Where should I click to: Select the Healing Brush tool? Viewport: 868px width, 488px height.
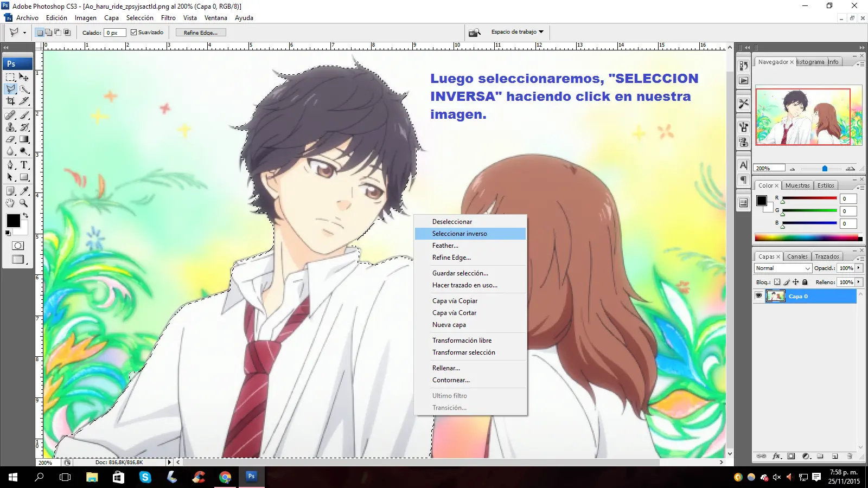click(x=10, y=115)
